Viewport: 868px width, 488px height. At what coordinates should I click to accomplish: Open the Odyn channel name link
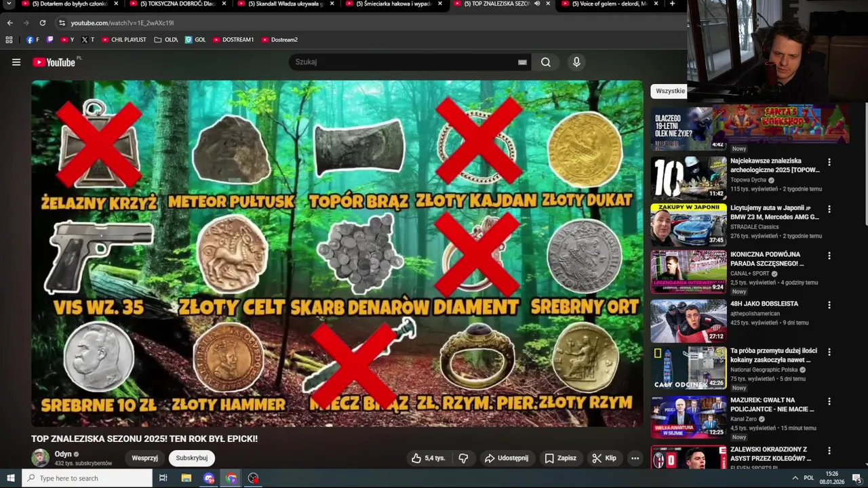pyautogui.click(x=63, y=454)
